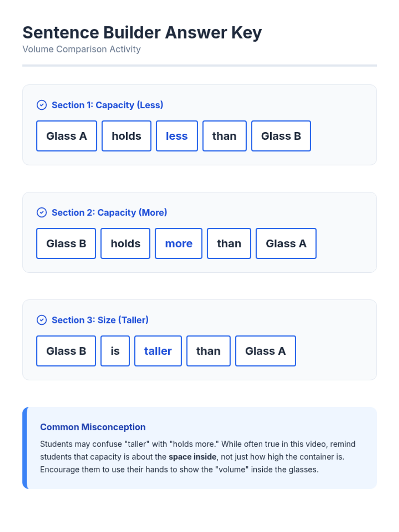The width and height of the screenshot is (399, 532).
Task: Select 'Glass B' tile ending Section 1 sentence
Action: coord(281,136)
